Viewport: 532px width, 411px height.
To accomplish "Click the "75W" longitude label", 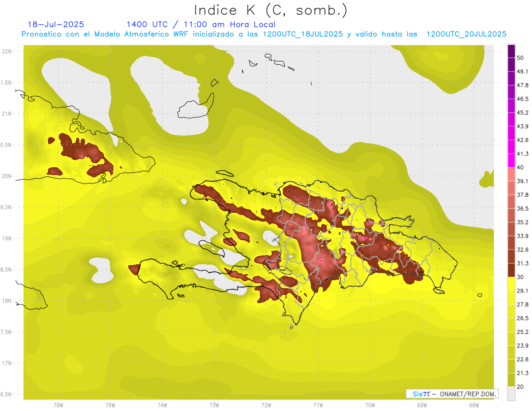I will pos(110,405).
